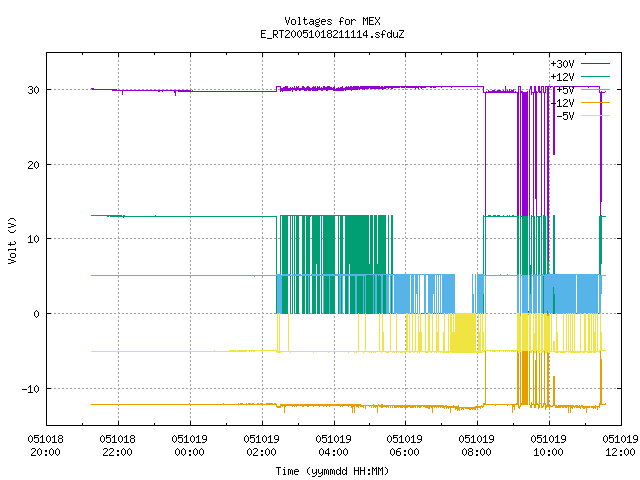Click the x-axis label 051019 10:00
Screen dimensions: 640x480
pyautogui.click(x=549, y=446)
